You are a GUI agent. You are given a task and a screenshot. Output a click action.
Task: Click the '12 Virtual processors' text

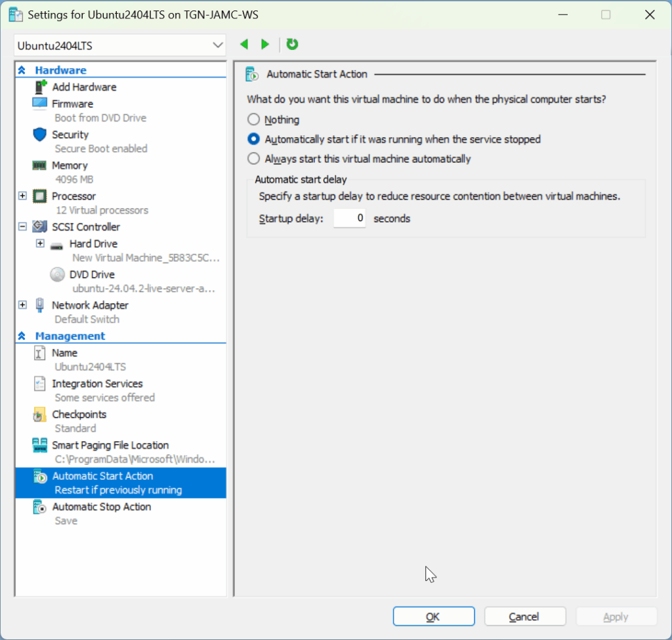[102, 210]
